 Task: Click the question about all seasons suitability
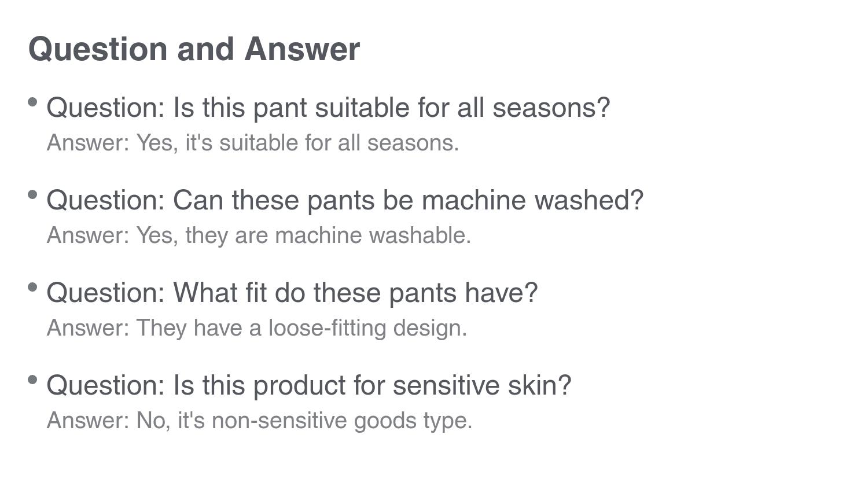pyautogui.click(x=328, y=108)
